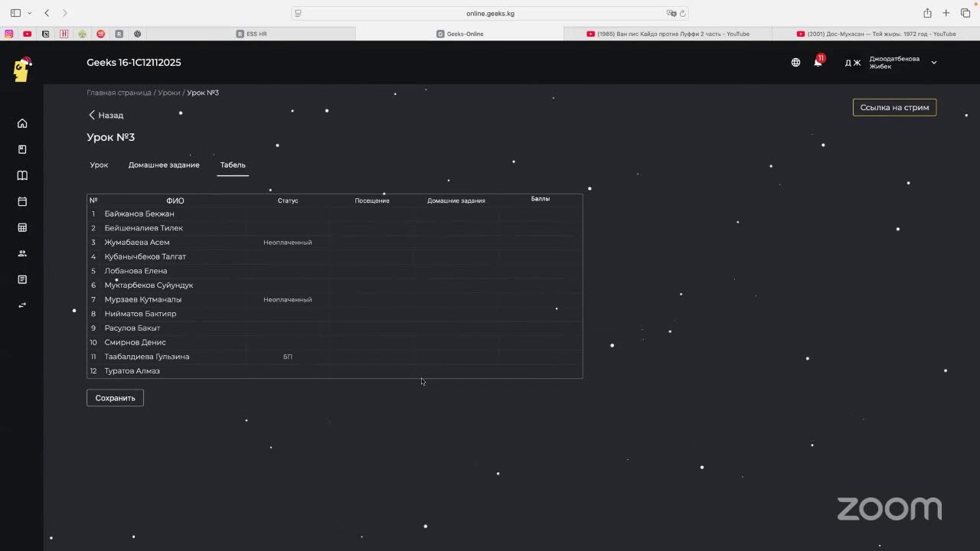Select the Табель tab

233,165
